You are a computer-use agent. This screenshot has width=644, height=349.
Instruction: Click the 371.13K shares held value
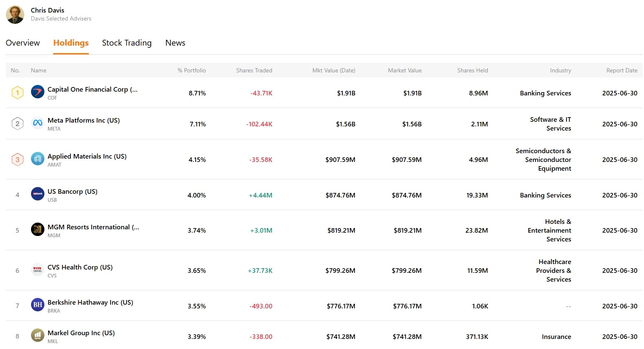477,336
